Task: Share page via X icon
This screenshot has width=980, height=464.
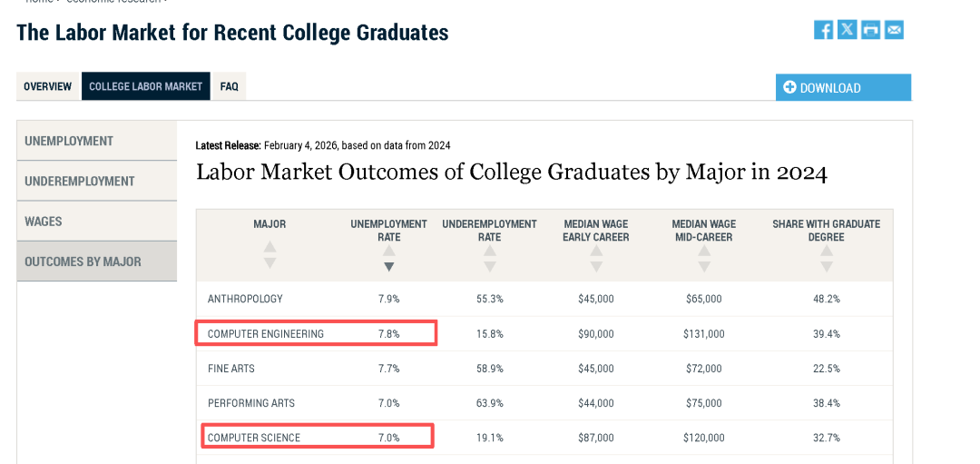Action: pyautogui.click(x=847, y=29)
